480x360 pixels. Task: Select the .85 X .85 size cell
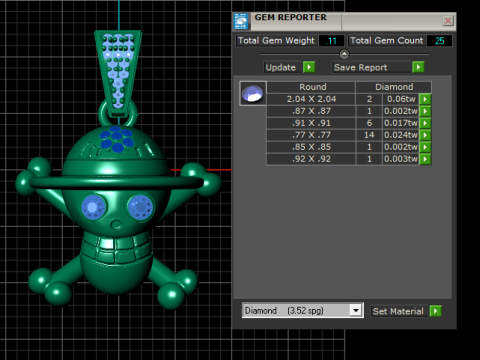point(311,147)
